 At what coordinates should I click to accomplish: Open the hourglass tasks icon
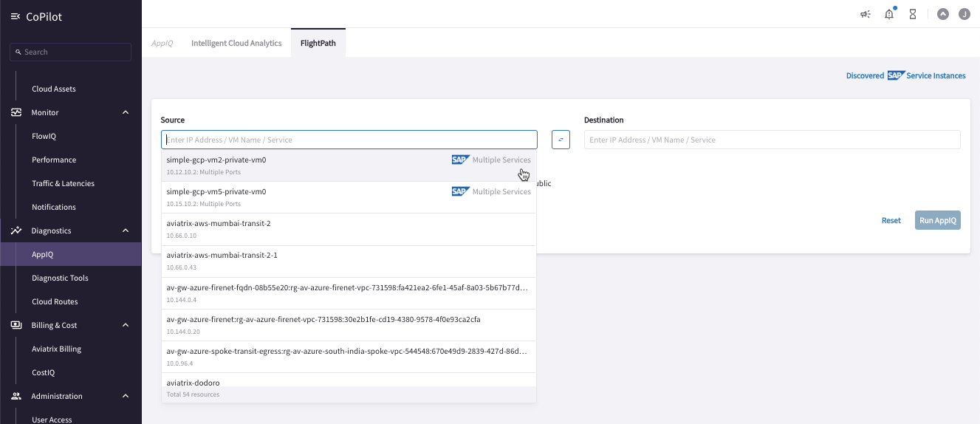click(913, 14)
